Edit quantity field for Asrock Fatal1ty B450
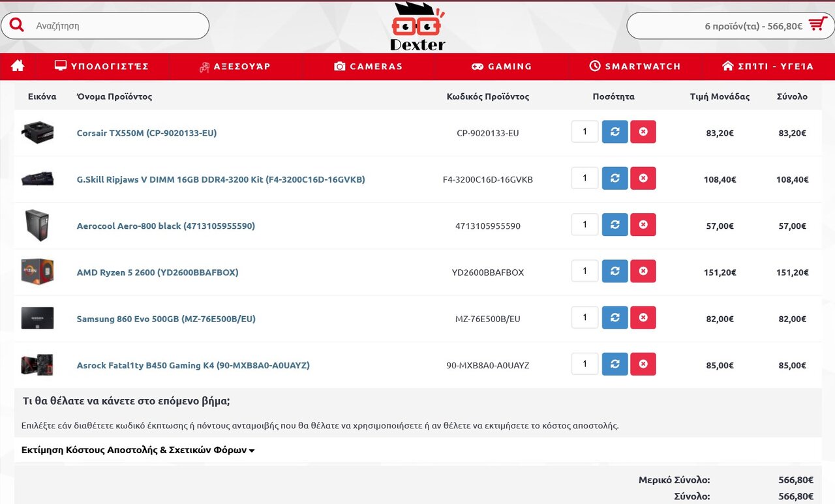 click(585, 364)
